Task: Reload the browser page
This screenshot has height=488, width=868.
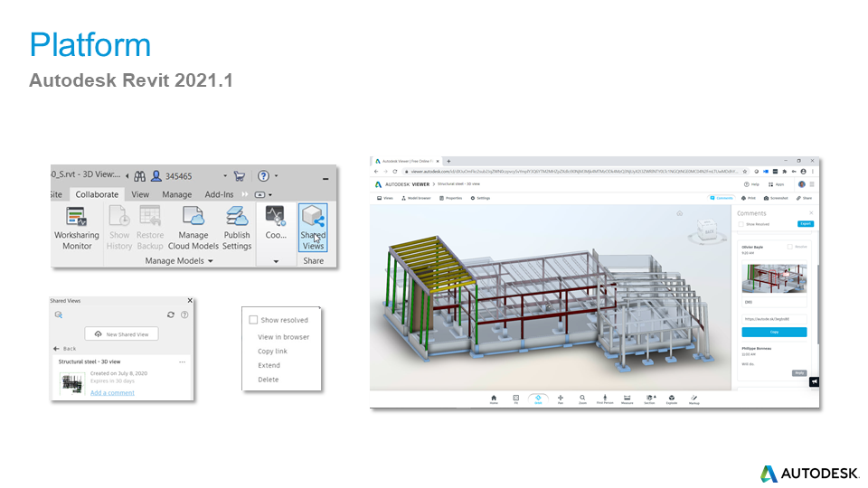Action: click(x=395, y=172)
